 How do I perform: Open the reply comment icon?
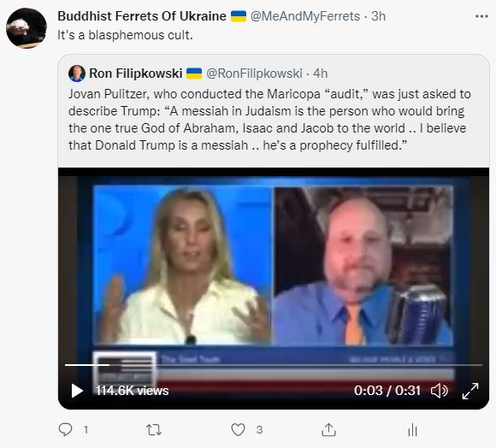tap(66, 430)
